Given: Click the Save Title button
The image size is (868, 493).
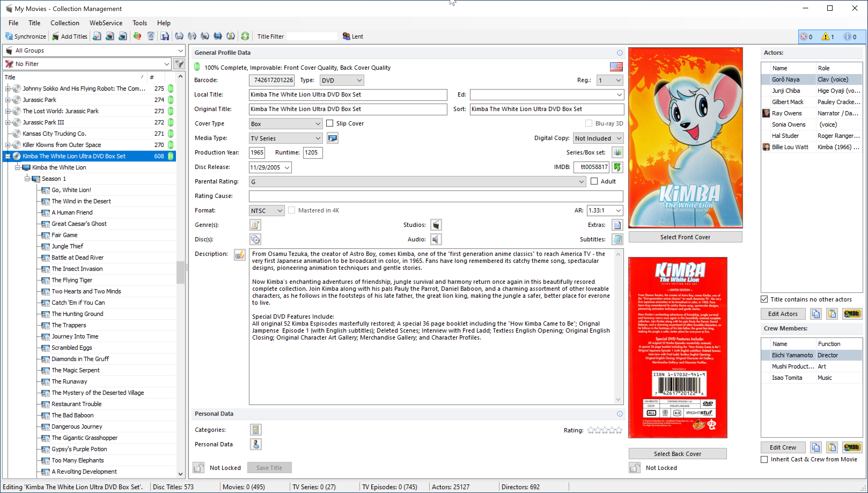Looking at the screenshot, I should point(269,468).
